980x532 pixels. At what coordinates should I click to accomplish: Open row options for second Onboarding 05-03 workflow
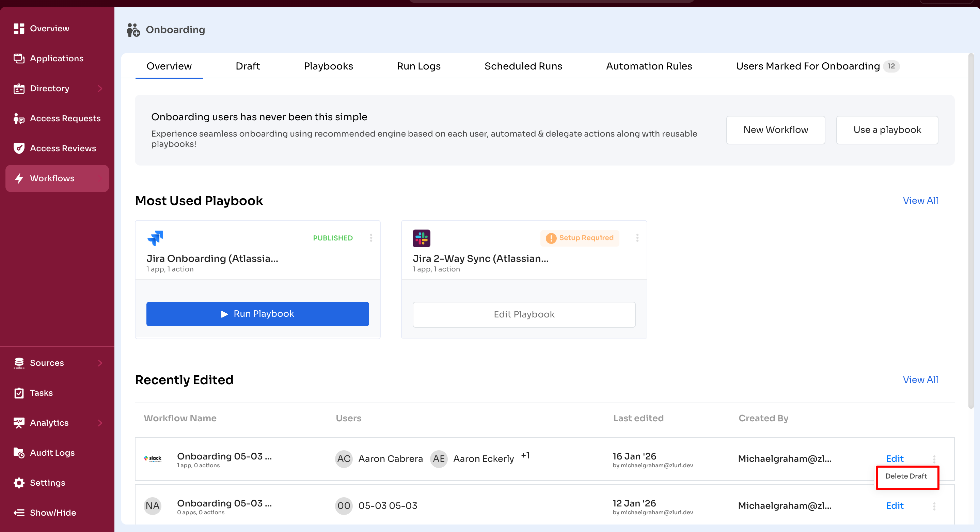click(934, 506)
